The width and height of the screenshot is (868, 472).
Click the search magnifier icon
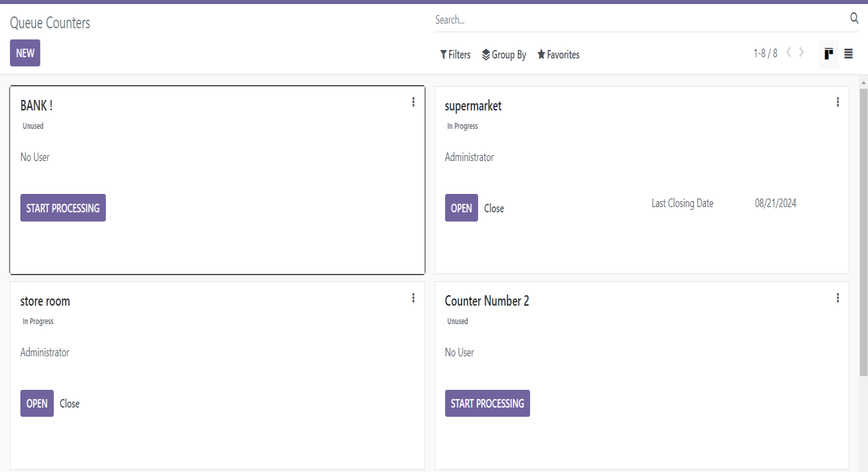pos(854,18)
